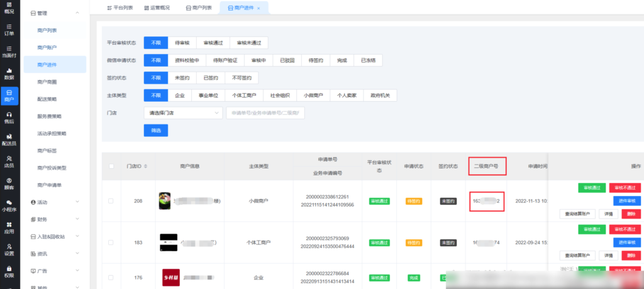Click the 待签约 status tag for store 208
644x289 pixels.
click(x=414, y=201)
